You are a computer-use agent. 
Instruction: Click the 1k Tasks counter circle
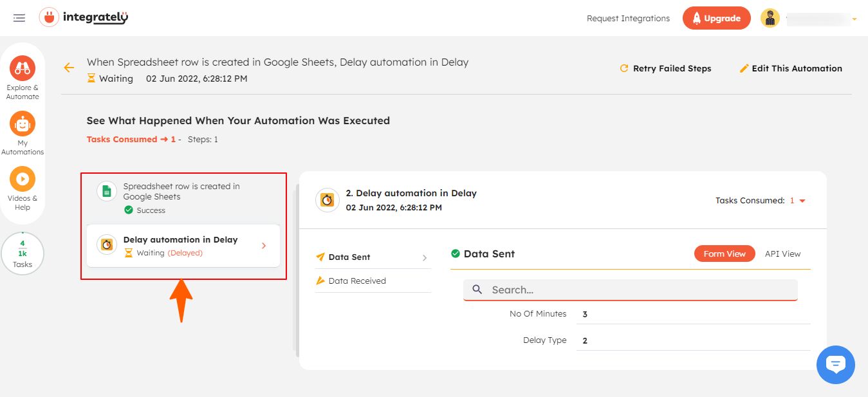(x=23, y=253)
